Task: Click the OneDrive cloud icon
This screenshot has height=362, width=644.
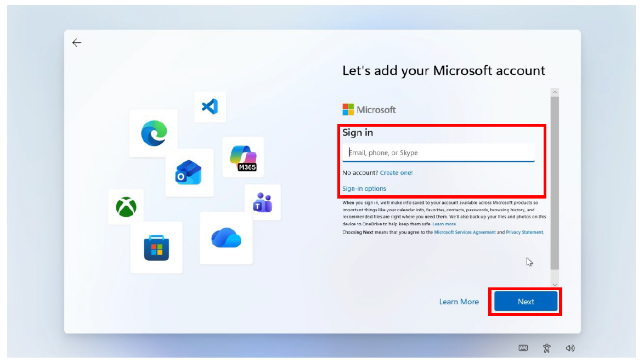Action: (226, 238)
